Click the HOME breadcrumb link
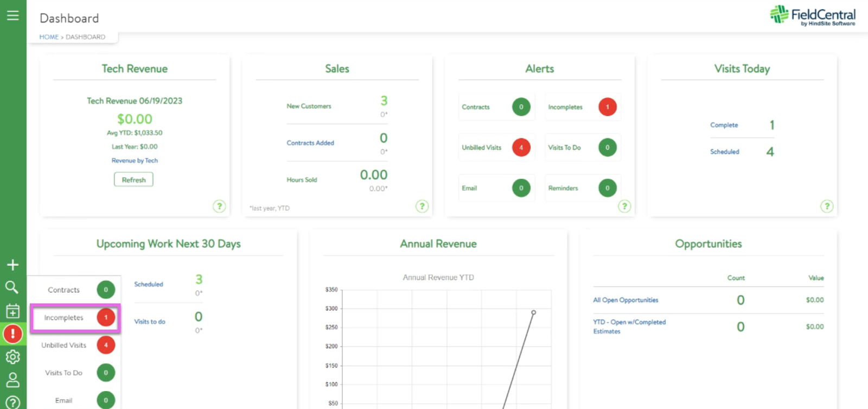 click(49, 37)
